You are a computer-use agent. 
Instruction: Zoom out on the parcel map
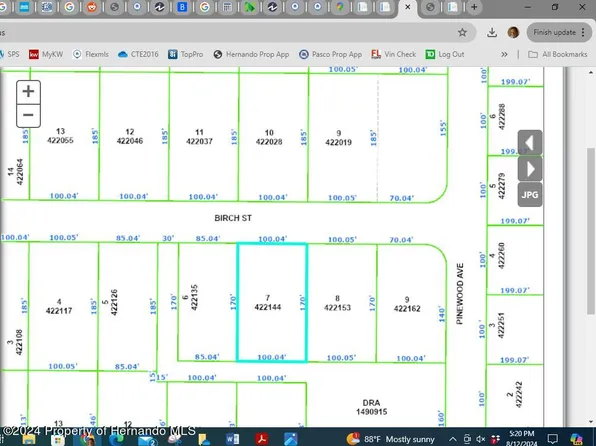click(29, 115)
